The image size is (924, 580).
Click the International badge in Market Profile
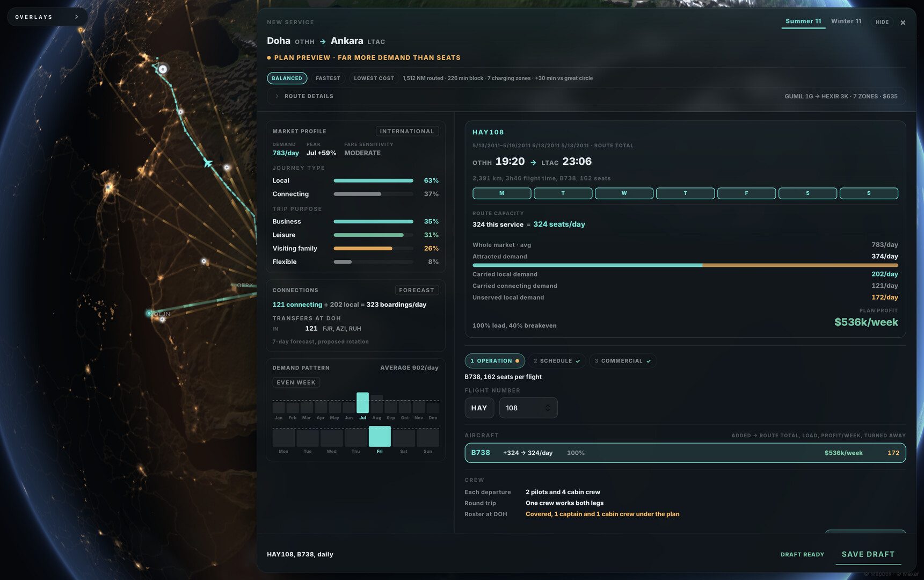tap(407, 131)
